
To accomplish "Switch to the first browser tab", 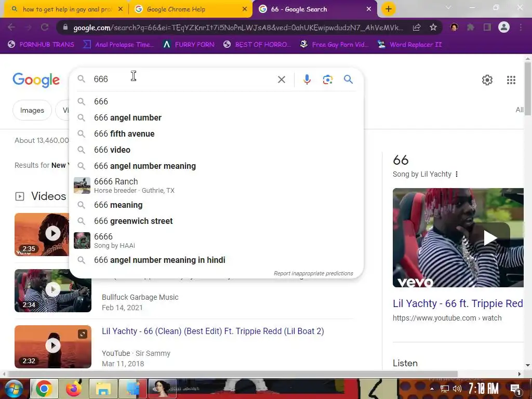I will (66, 9).
